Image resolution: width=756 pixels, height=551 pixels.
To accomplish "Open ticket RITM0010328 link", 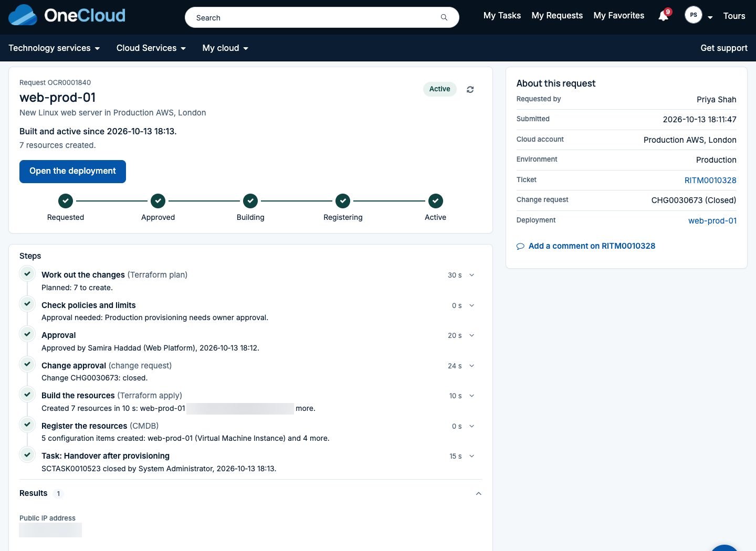I will [x=710, y=181].
